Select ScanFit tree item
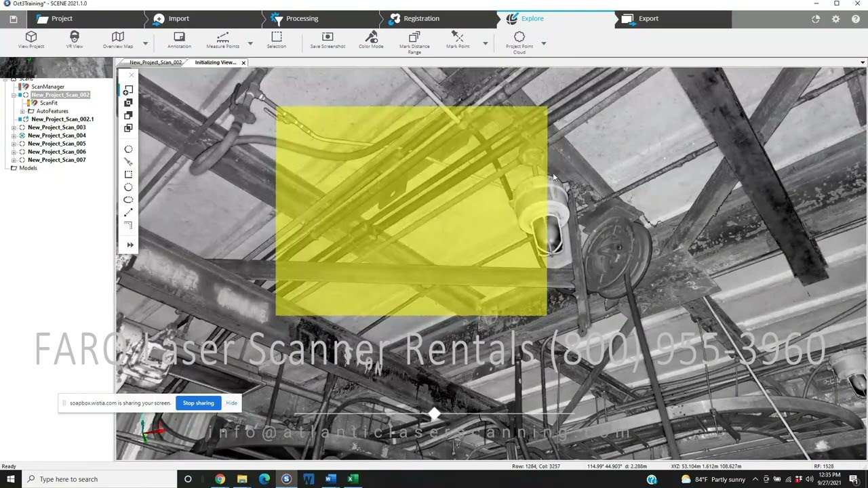The height and width of the screenshot is (488, 868). (48, 103)
